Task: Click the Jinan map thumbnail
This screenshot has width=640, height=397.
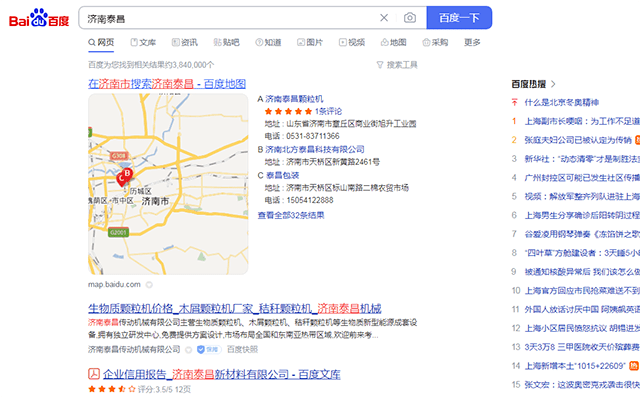Action: 168,184
